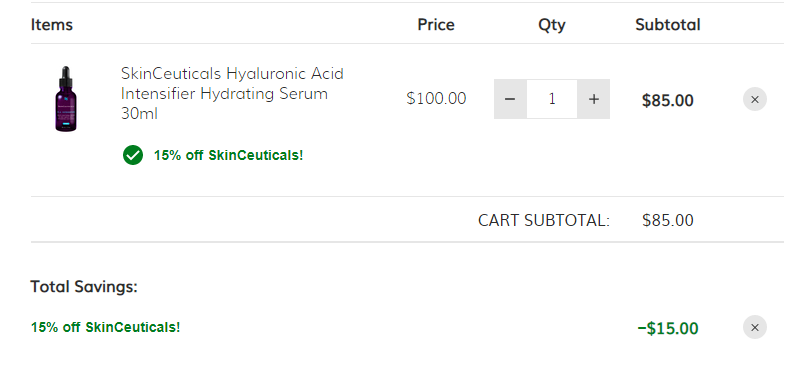Click the green checkmark promotion icon
The width and height of the screenshot is (793, 375).
[133, 155]
